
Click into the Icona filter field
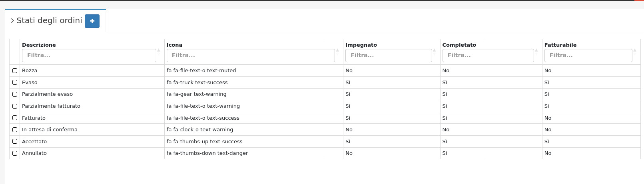tap(250, 55)
